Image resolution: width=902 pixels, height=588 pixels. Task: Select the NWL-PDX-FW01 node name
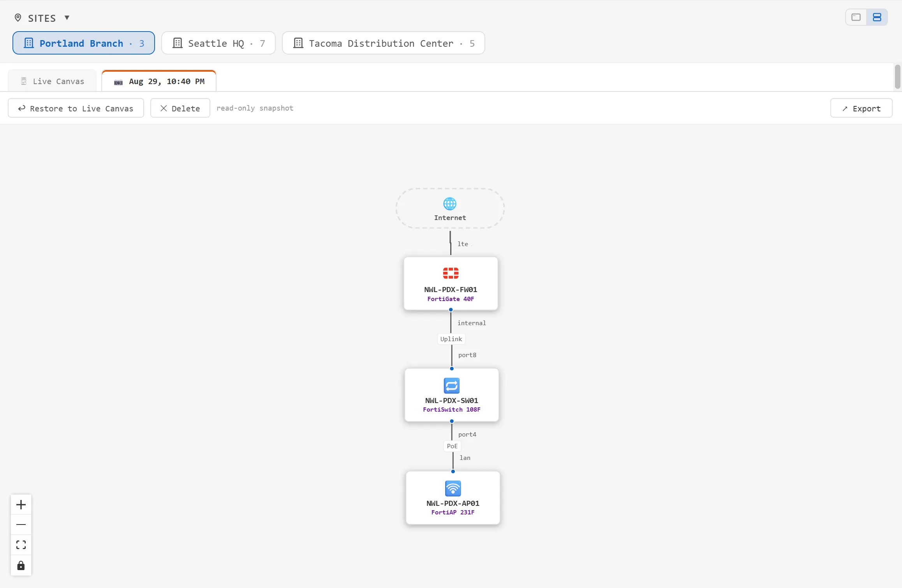(x=451, y=289)
